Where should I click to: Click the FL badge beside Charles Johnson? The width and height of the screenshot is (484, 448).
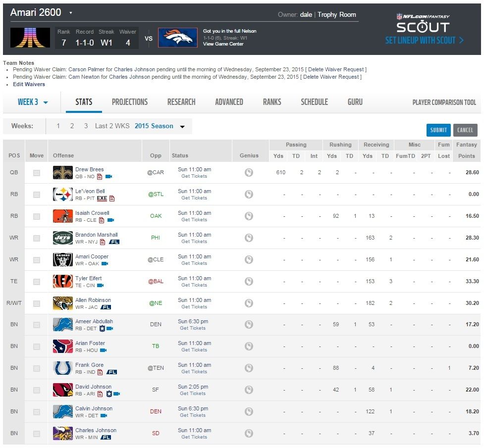(106, 437)
